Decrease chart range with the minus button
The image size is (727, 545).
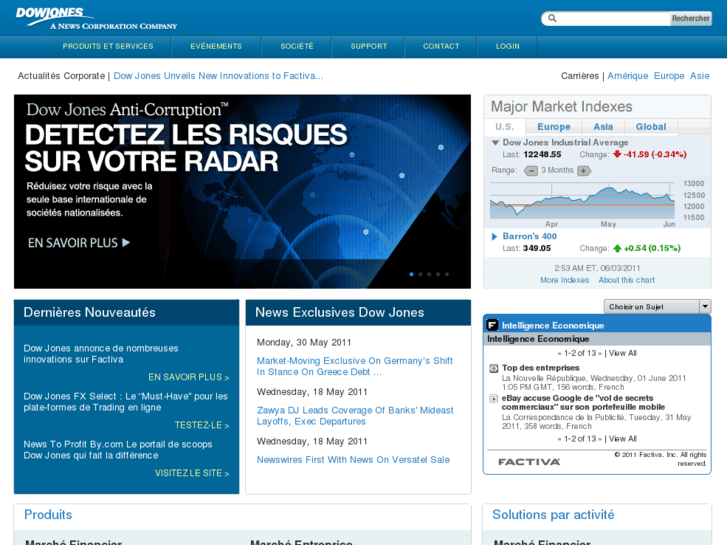pos(531,171)
